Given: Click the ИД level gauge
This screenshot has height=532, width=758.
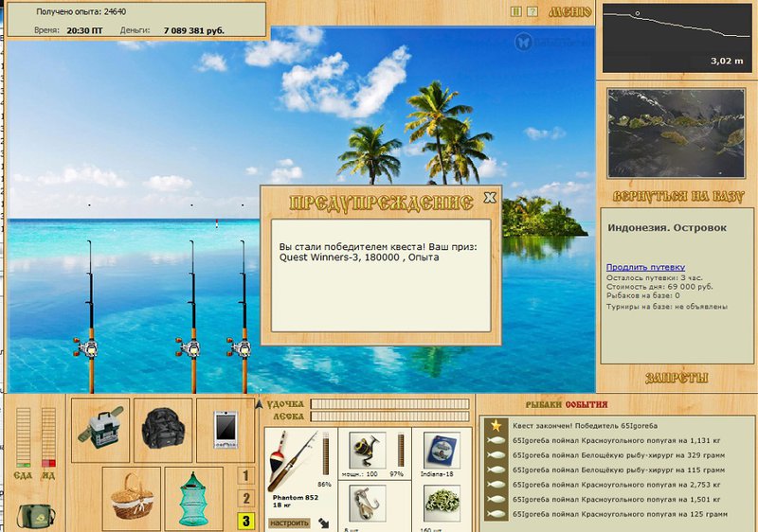Looking at the screenshot, I should coord(48,437).
